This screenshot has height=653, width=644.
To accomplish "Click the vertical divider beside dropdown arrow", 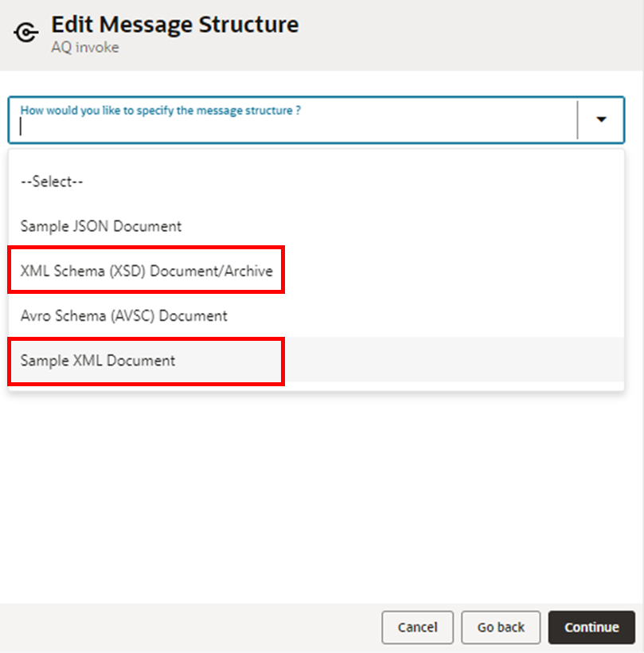I will coord(577,119).
